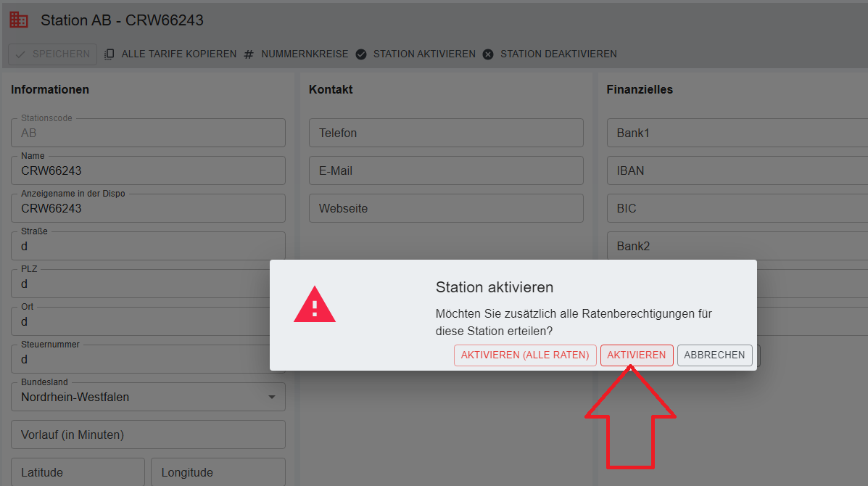This screenshot has width=868, height=486.
Task: Click the Name input field
Action: click(149, 170)
